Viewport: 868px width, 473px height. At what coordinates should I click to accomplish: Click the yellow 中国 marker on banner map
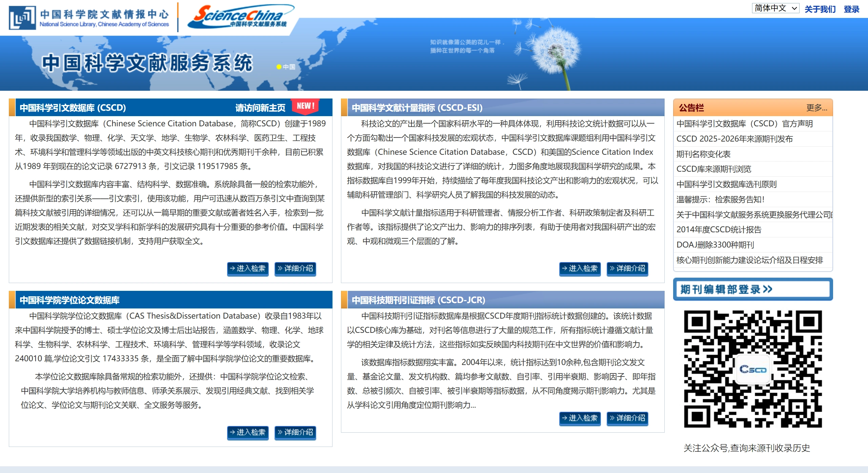click(286, 67)
